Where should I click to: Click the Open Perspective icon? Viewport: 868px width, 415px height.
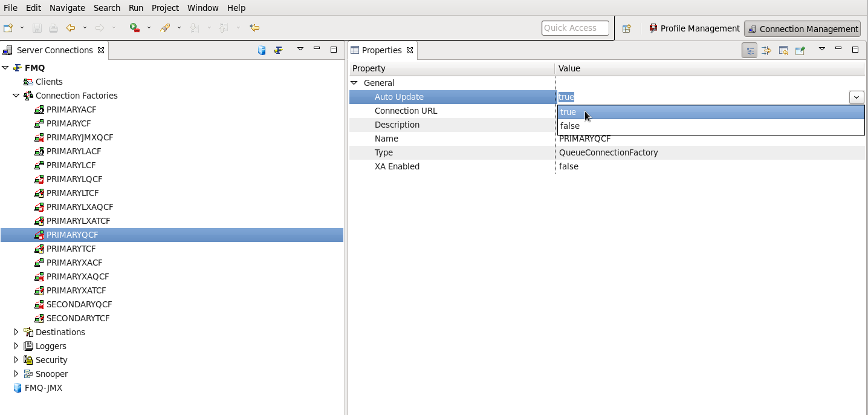(627, 28)
